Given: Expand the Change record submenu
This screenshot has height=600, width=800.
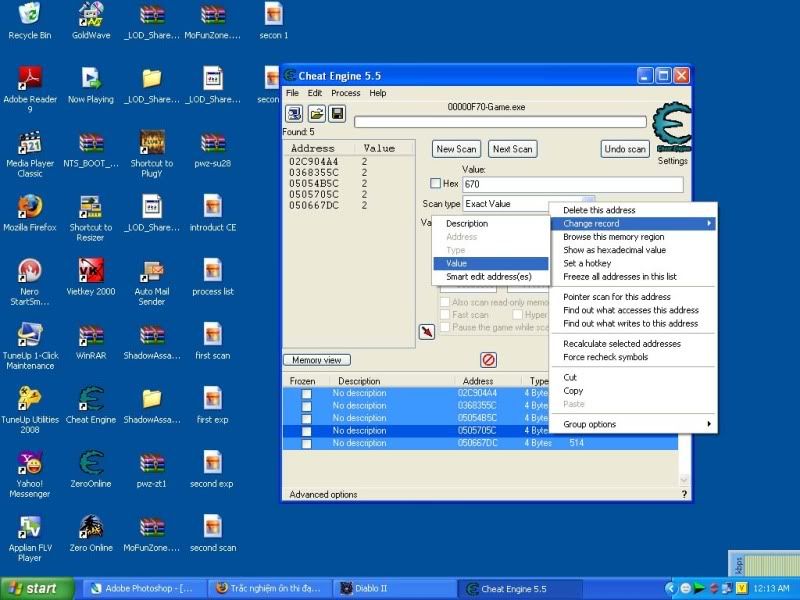Looking at the screenshot, I should coord(633,223).
